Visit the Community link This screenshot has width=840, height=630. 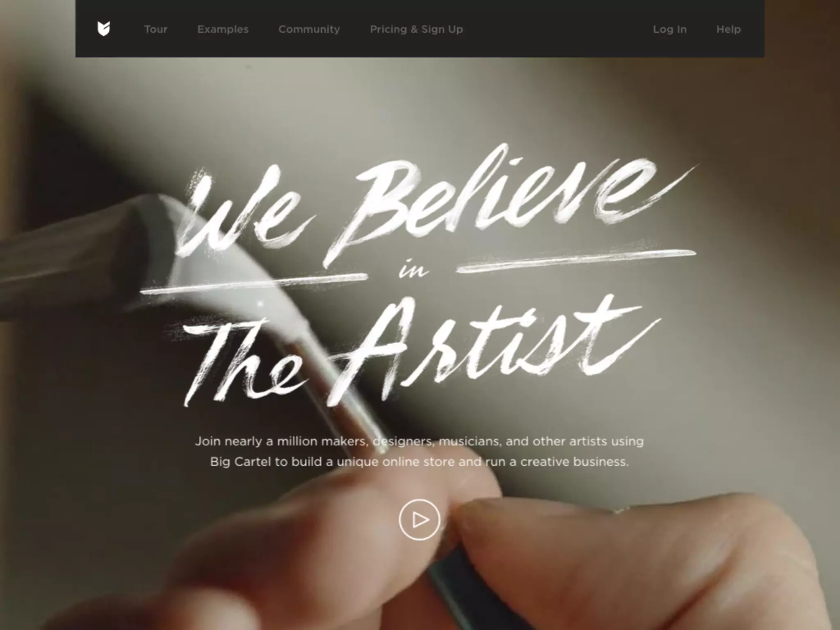309,30
